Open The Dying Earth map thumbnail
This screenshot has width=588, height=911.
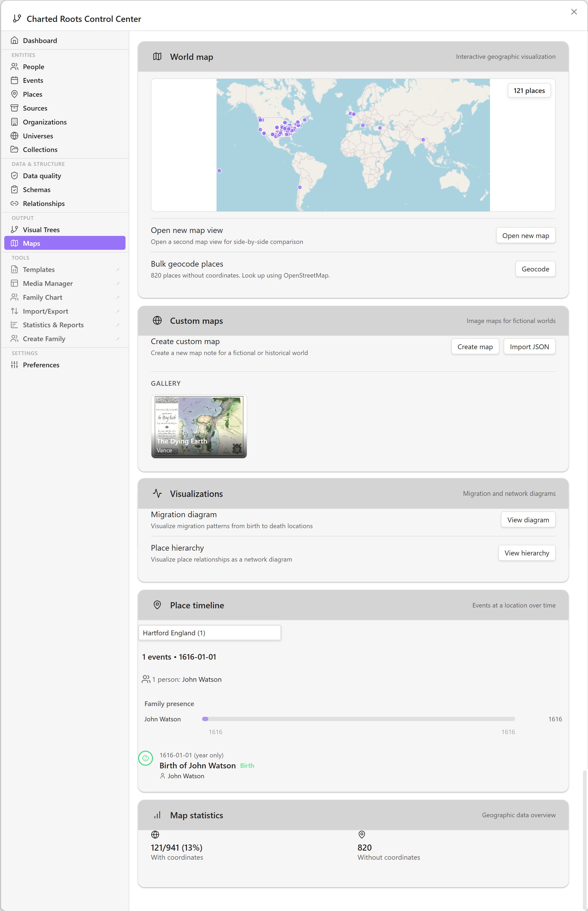[x=199, y=426]
